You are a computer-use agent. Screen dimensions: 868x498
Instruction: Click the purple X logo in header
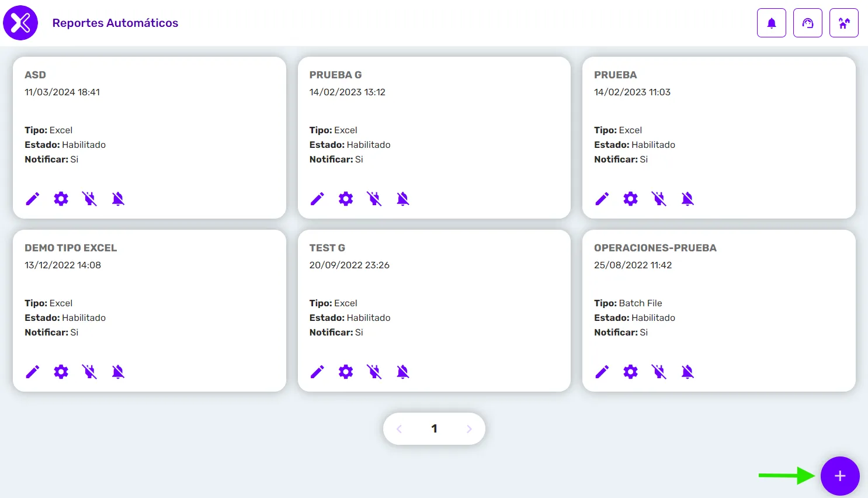(20, 23)
